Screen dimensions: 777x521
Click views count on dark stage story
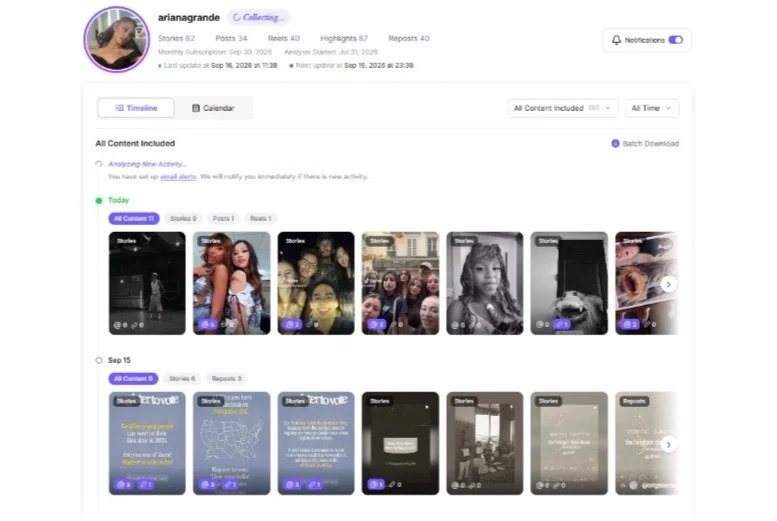pyautogui.click(x=120, y=325)
